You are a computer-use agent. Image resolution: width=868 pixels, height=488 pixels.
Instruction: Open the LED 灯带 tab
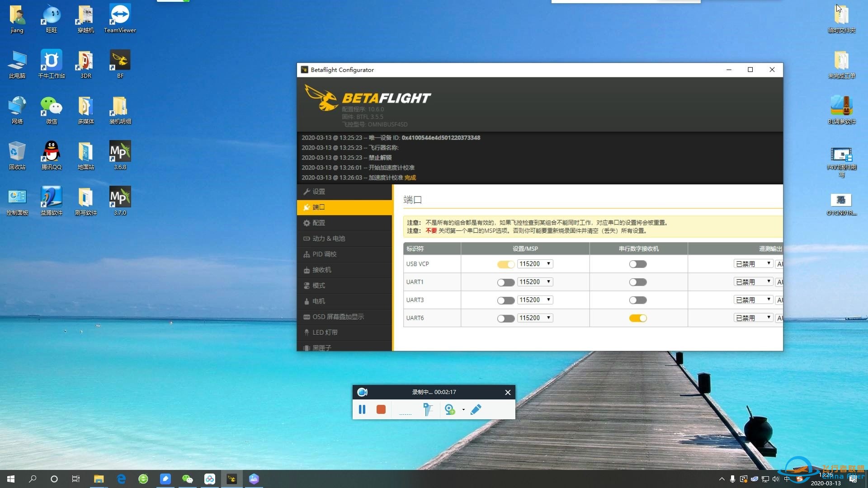pyautogui.click(x=344, y=333)
